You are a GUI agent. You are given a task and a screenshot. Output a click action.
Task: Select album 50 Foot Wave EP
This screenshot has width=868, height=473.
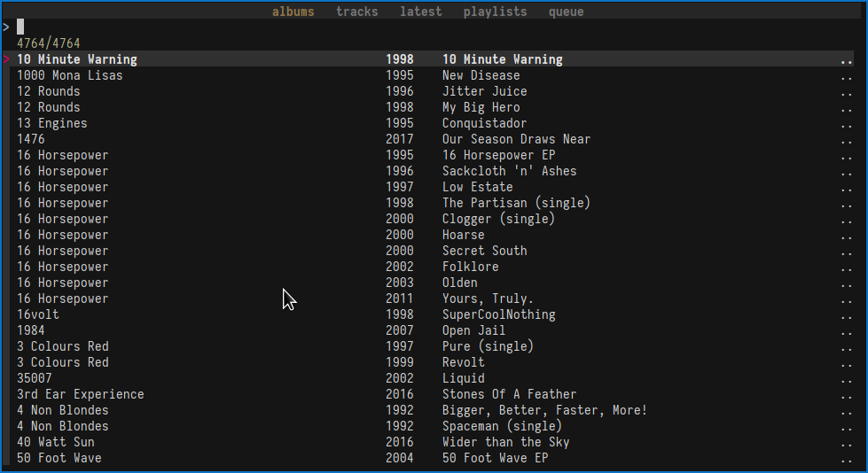(x=495, y=459)
